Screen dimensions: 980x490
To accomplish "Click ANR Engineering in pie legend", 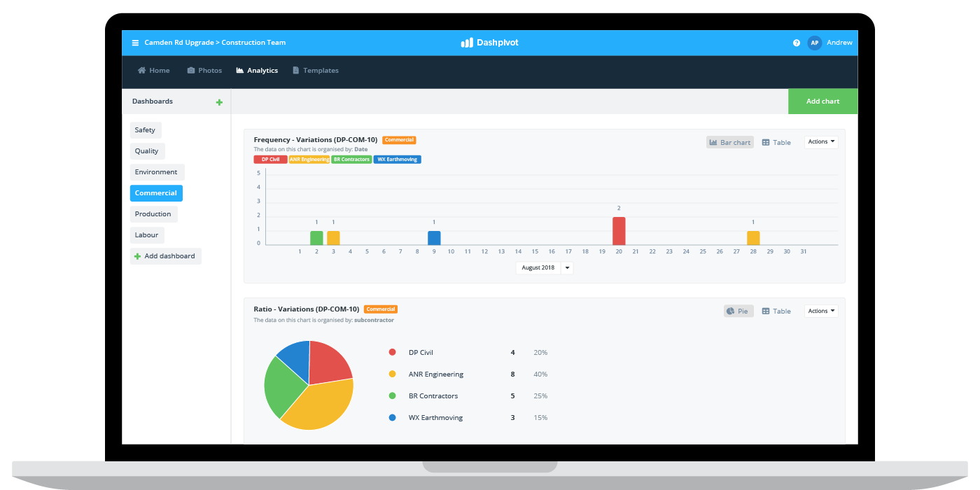I will (x=436, y=374).
